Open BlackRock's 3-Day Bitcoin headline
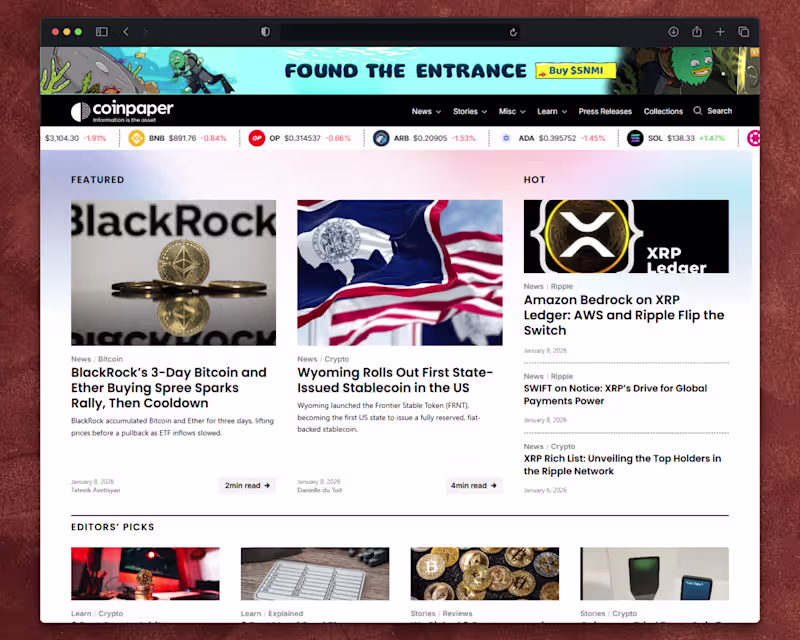Viewport: 800px width, 640px height. pos(169,388)
